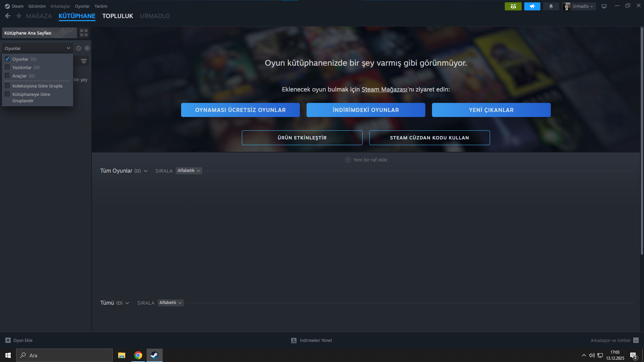644x362 pixels.
Task: Open the Yardım menu
Action: pos(101,6)
